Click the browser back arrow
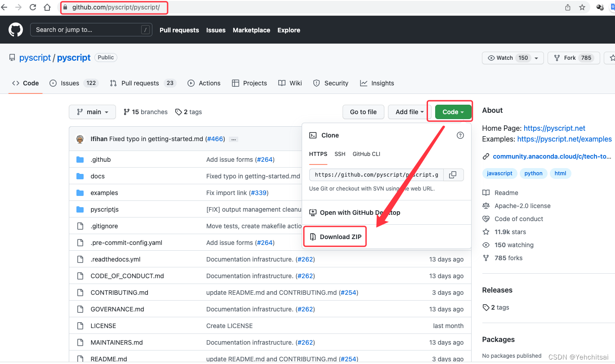 [x=4, y=7]
